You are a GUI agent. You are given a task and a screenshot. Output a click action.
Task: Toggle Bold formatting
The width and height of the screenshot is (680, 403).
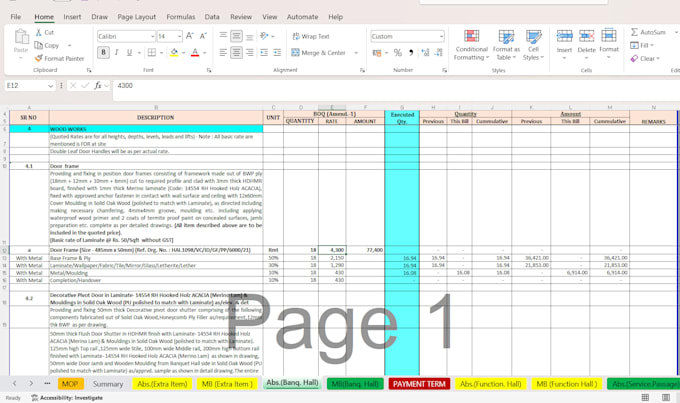pos(103,52)
